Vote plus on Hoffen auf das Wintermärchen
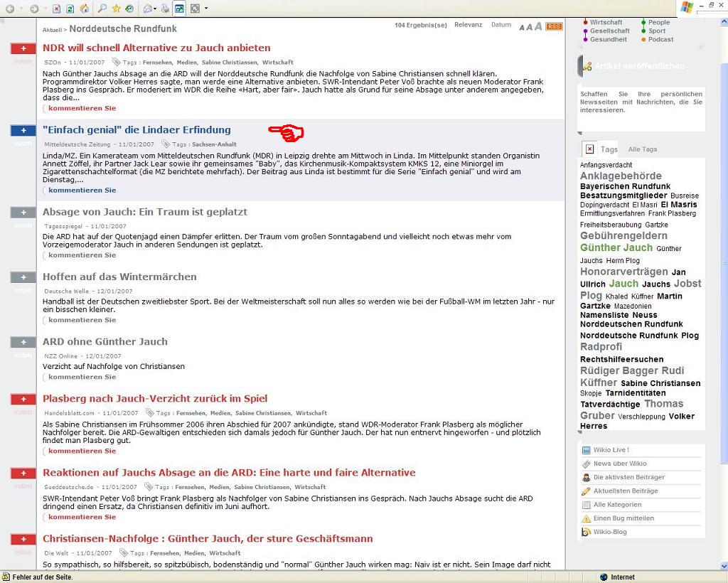The height and width of the screenshot is (583, 728). 23,277
